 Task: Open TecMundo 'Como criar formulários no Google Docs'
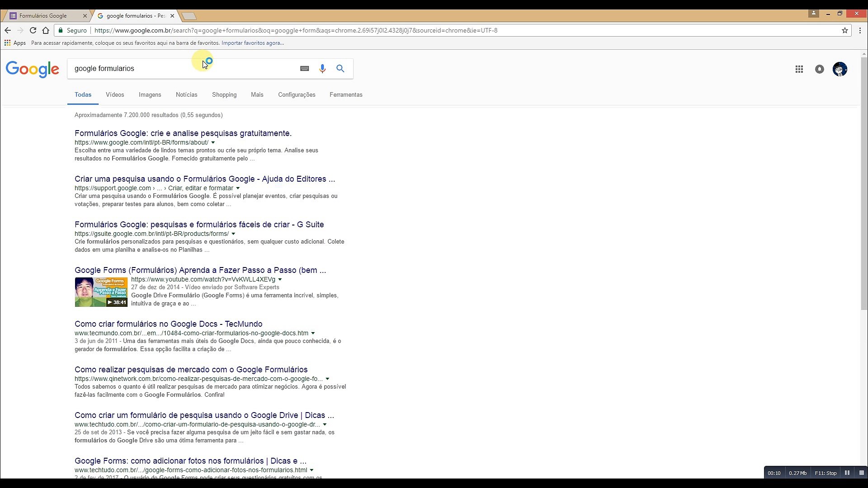[169, 324]
